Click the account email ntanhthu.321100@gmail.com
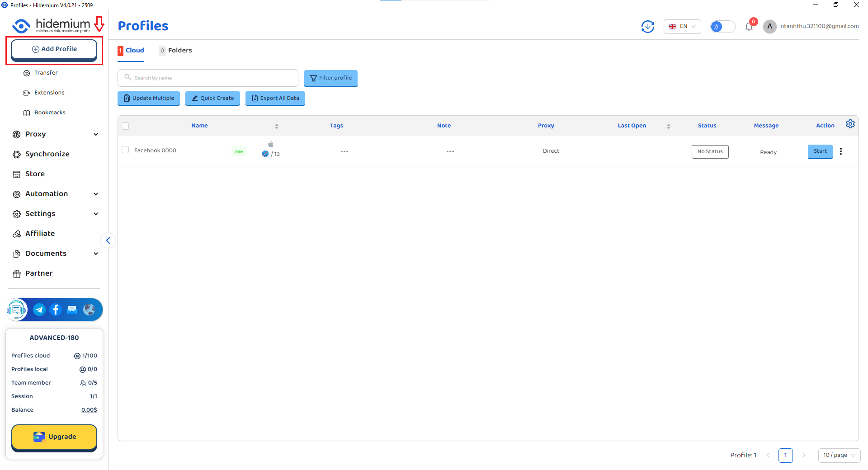This screenshot has width=868, height=470. click(x=819, y=26)
